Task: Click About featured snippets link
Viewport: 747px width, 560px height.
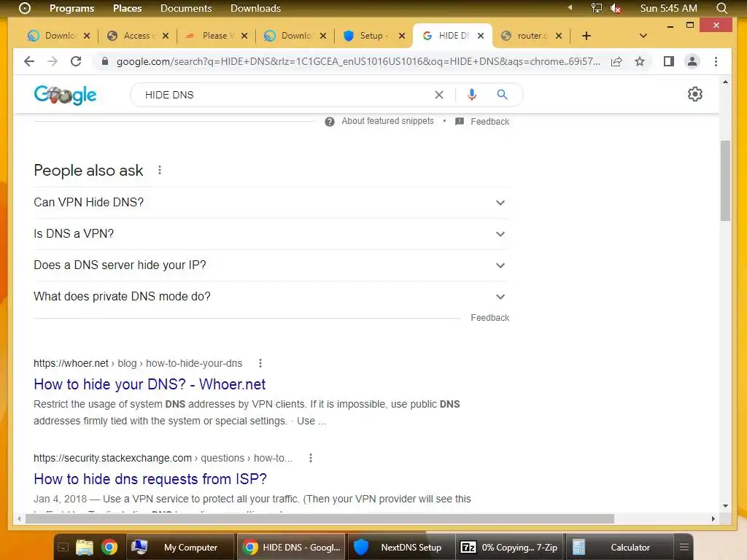Action: pos(387,121)
